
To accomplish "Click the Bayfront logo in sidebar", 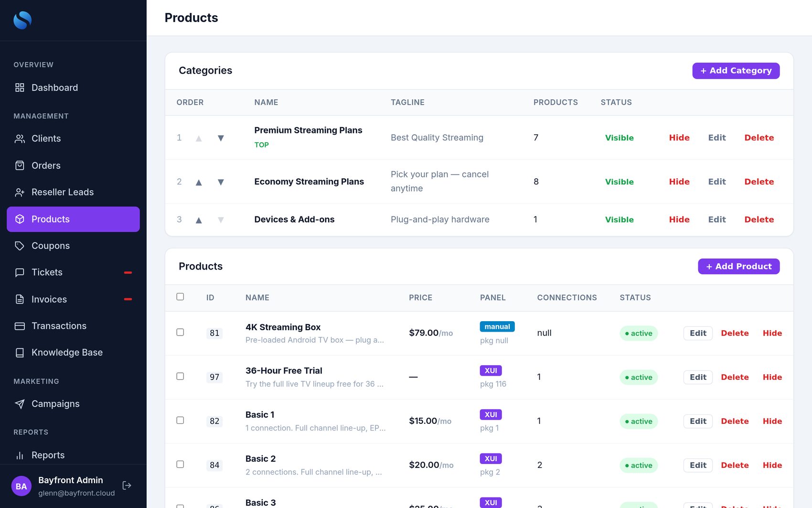I will (x=22, y=20).
